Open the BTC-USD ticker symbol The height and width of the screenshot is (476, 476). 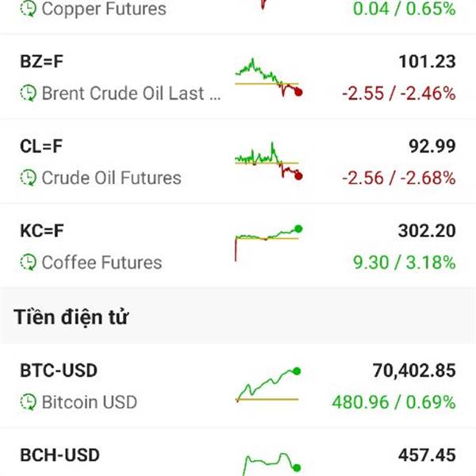(59, 370)
